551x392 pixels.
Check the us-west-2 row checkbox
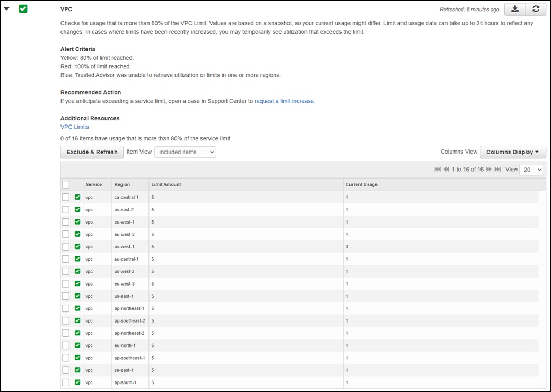[66, 271]
